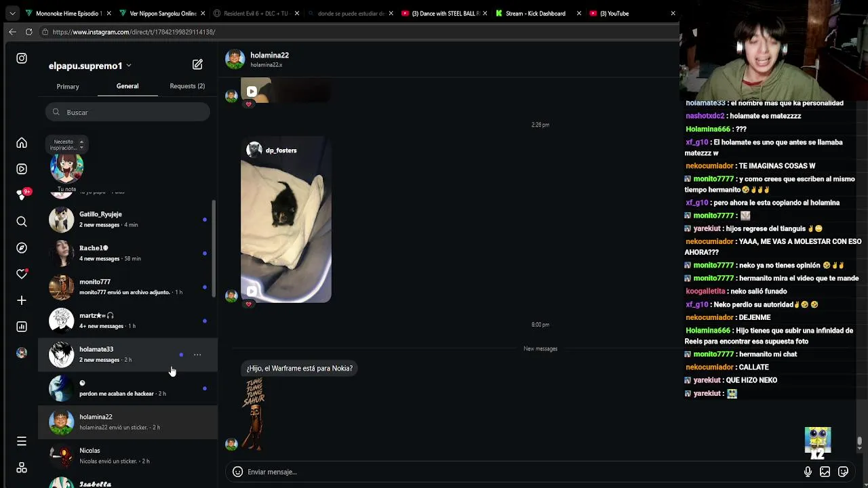Open options dots on holamate33 chat row

point(197,354)
